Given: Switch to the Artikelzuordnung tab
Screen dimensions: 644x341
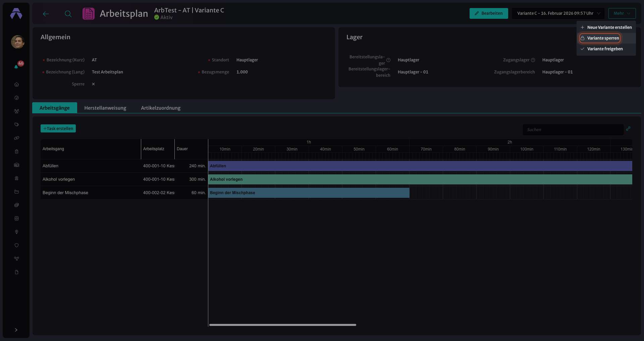Looking at the screenshot, I should (161, 108).
